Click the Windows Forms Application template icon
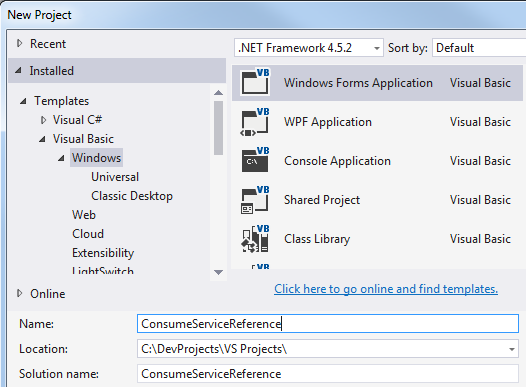 [255, 82]
